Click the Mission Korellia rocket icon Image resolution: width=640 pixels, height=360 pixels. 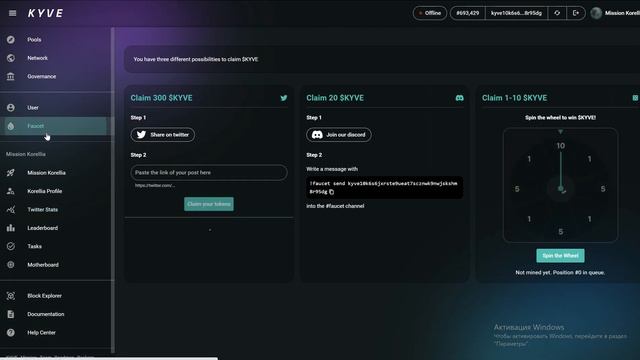tap(11, 173)
